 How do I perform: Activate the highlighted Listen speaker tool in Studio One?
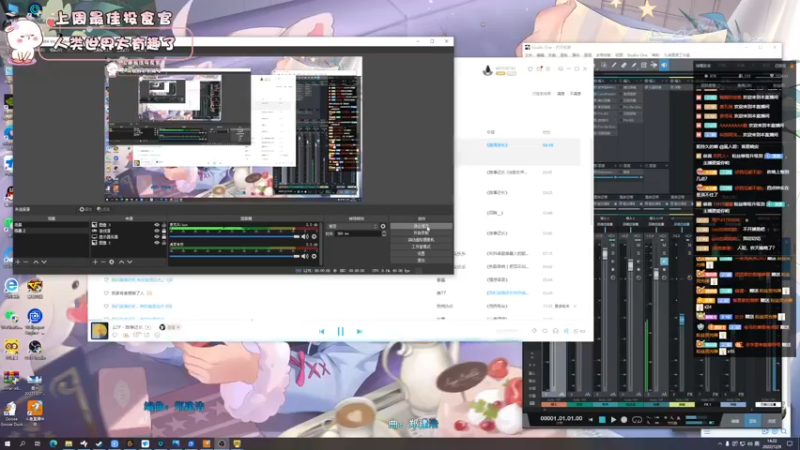pos(664,65)
